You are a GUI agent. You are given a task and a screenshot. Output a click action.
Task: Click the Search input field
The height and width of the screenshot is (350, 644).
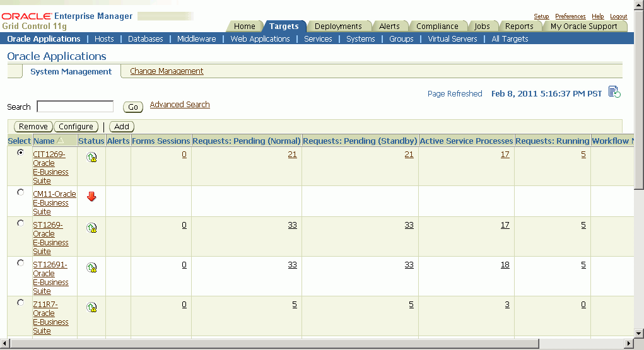click(75, 107)
